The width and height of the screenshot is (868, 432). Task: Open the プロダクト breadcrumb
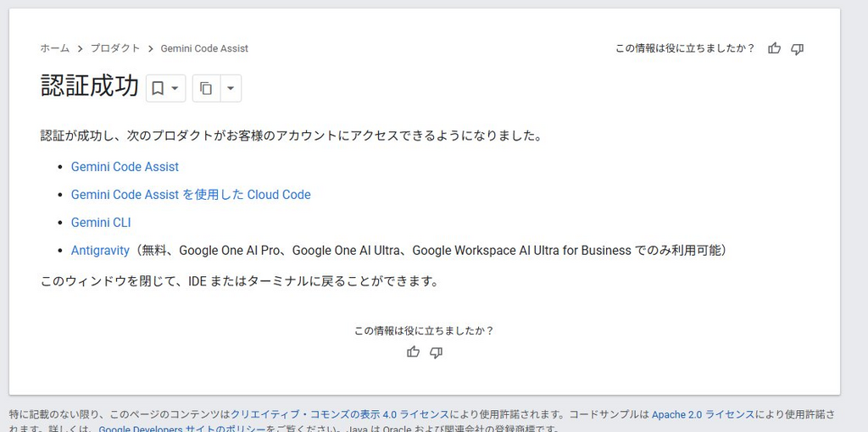coord(115,48)
